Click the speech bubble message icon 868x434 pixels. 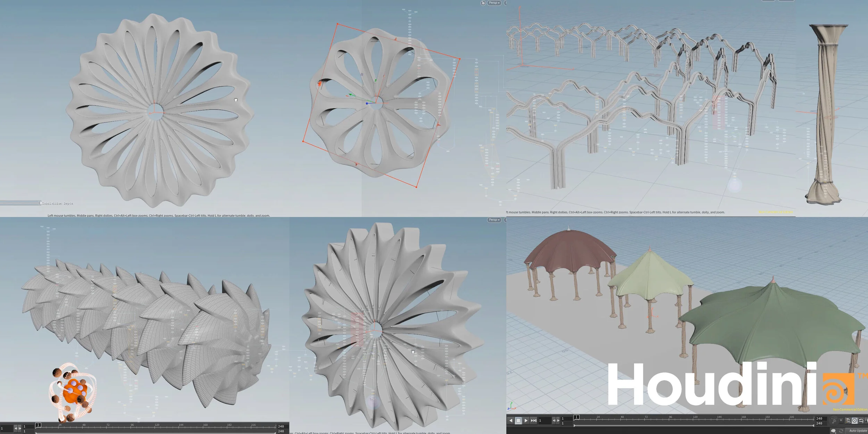833,431
